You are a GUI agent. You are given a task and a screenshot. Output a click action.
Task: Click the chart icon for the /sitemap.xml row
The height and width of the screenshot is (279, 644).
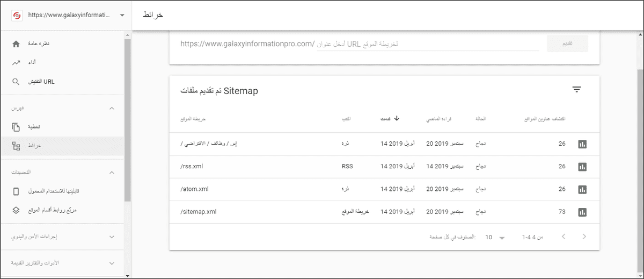coord(582,212)
